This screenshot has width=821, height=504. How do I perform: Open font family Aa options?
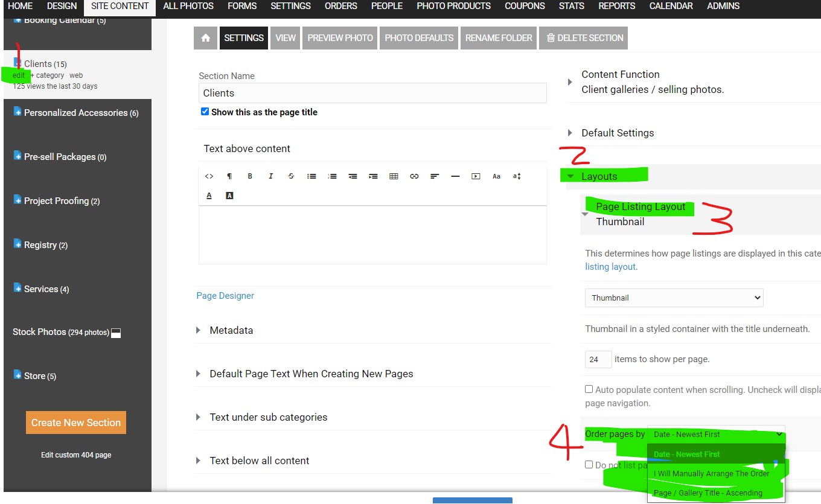496,176
